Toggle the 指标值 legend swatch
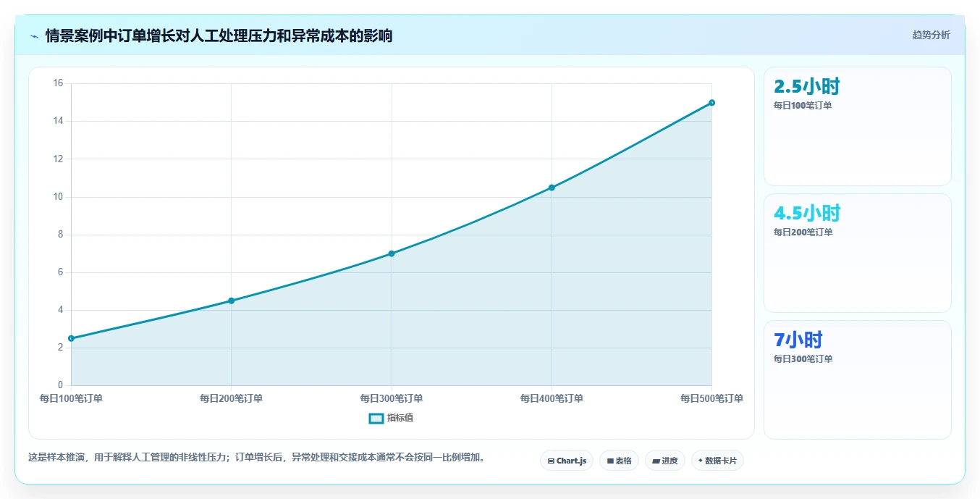The width and height of the screenshot is (980, 499). (376, 418)
